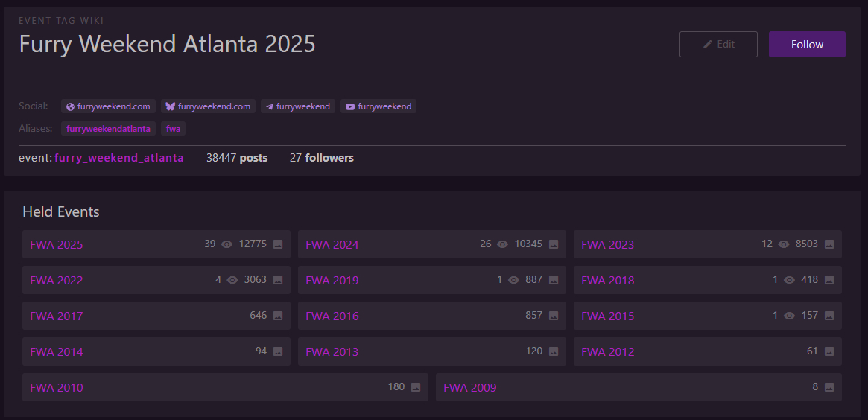Click the YouTube icon for furryweekend
Image resolution: width=868 pixels, height=420 pixels.
(350, 106)
